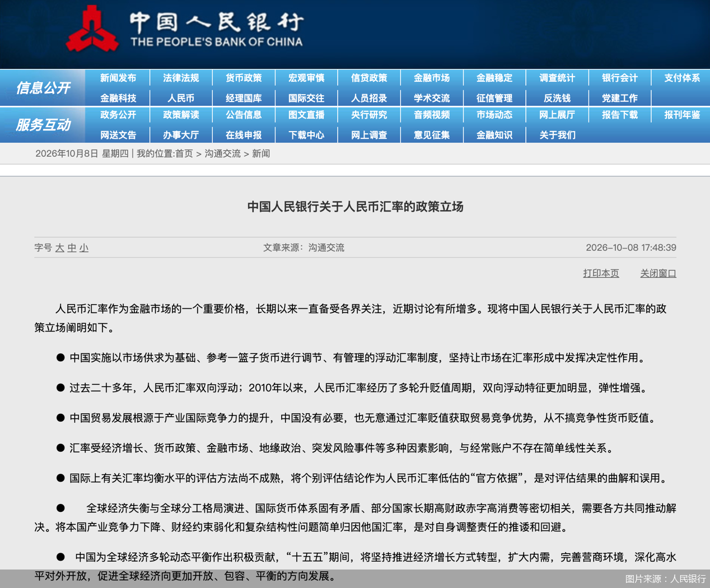Select 意见征集 link
The height and width of the screenshot is (588, 710).
432,135
